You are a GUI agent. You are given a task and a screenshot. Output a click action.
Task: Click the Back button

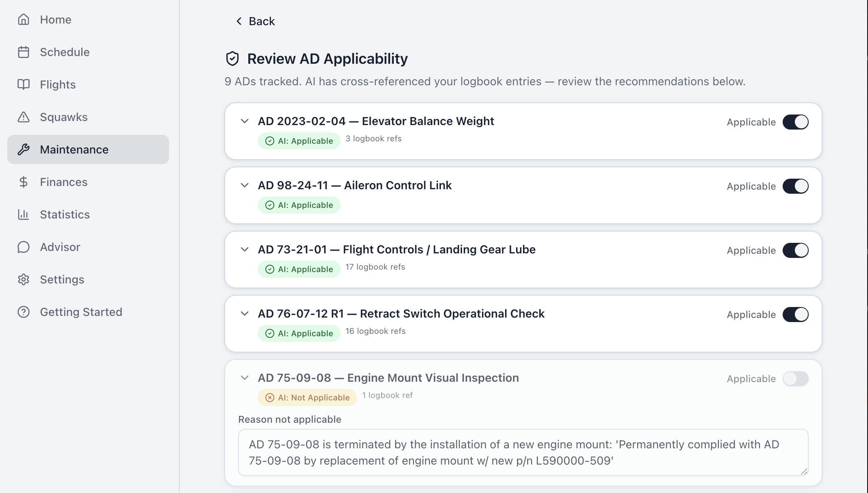(x=255, y=21)
